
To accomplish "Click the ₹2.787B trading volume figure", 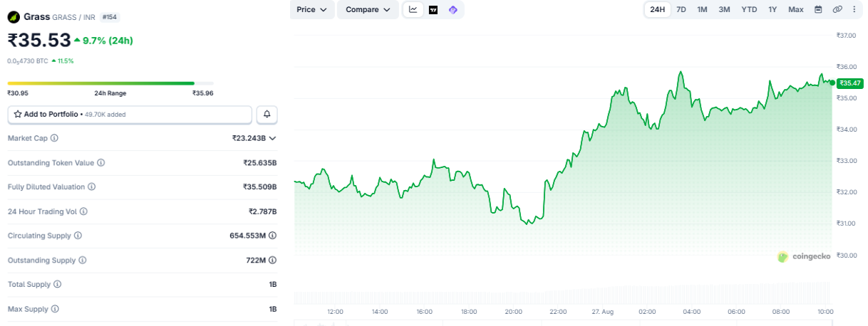I will tap(262, 211).
